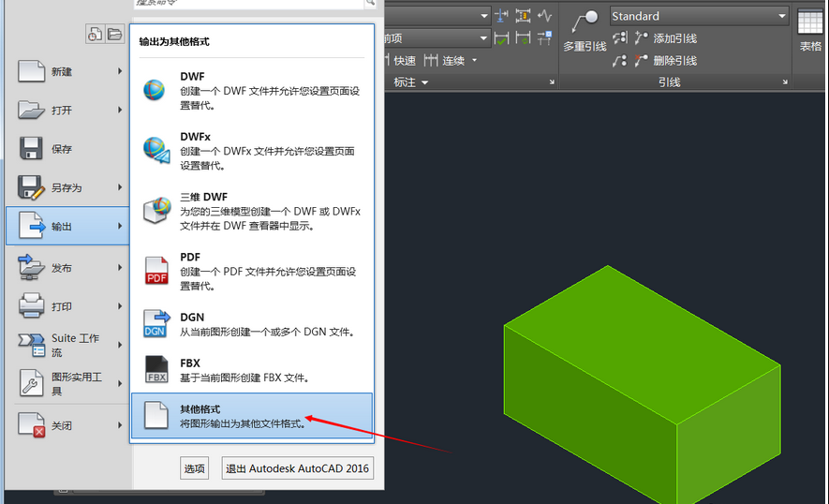Choose the 三维 DWF export entry
The width and height of the screenshot is (829, 504).
[x=253, y=211]
